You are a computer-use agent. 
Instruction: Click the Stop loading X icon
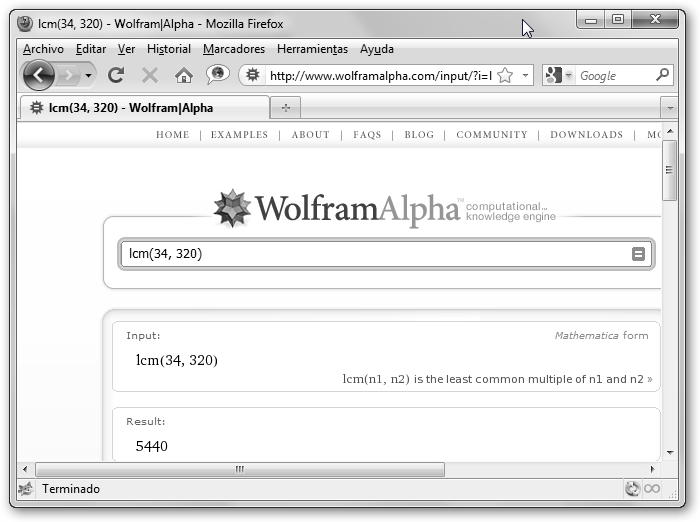150,75
